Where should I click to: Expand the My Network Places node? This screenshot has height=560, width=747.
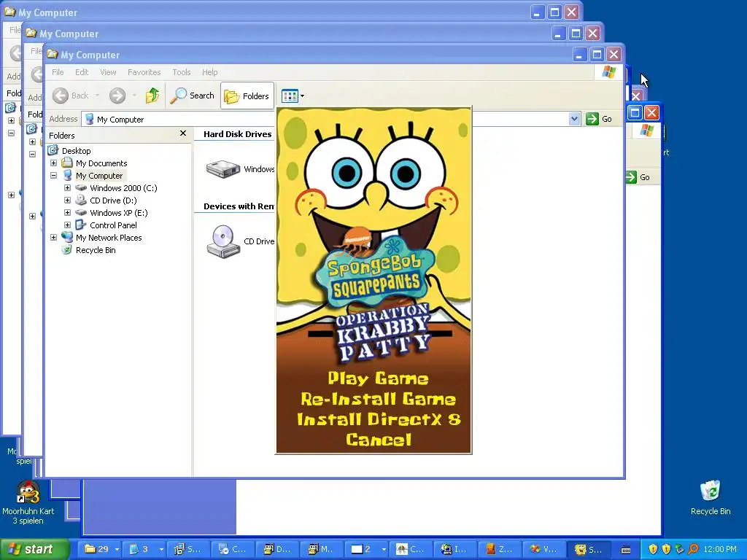54,238
